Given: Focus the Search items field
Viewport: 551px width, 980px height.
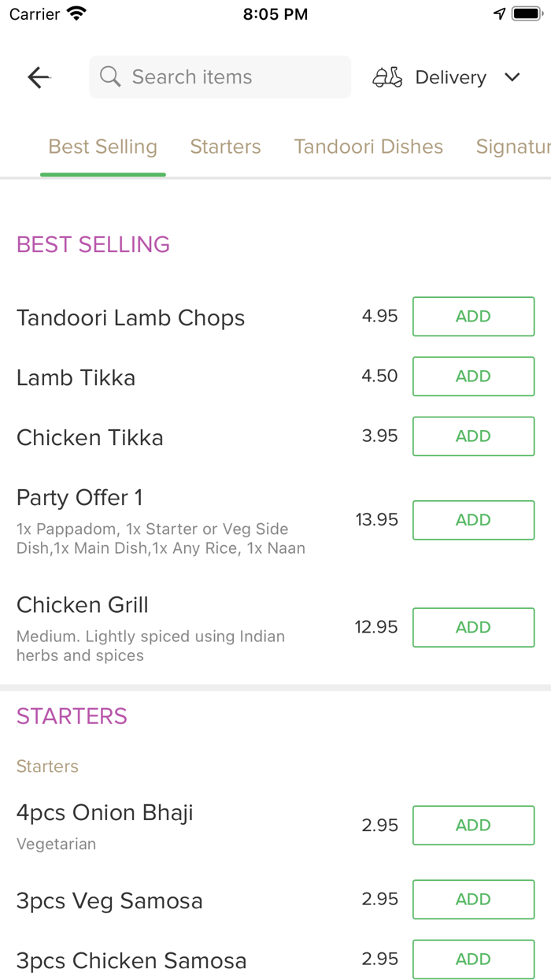Looking at the screenshot, I should (x=228, y=77).
